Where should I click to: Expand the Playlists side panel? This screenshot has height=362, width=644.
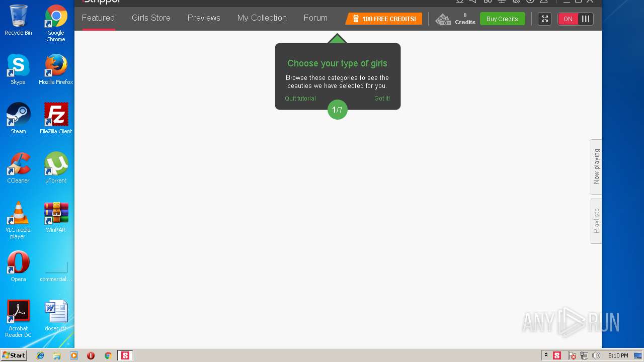pyautogui.click(x=596, y=221)
